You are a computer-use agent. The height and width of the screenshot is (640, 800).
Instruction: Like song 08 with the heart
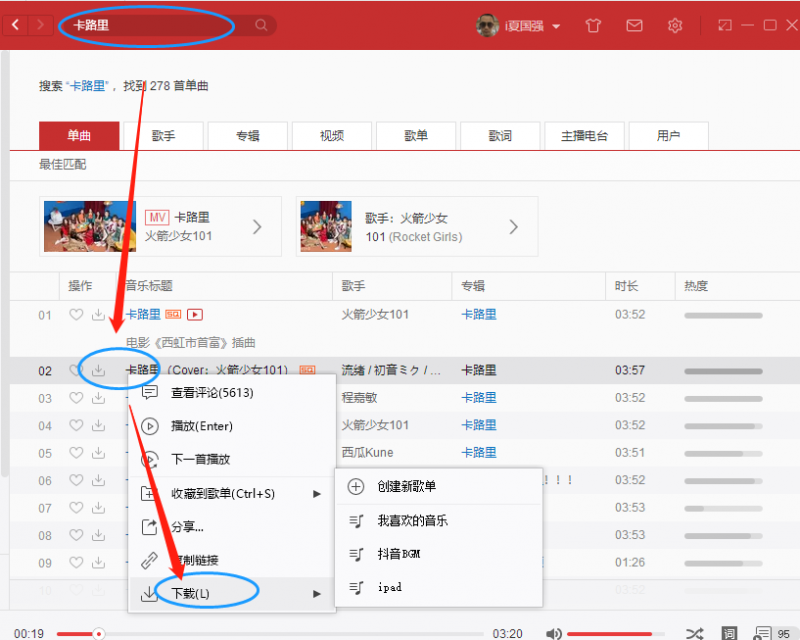(x=76, y=535)
